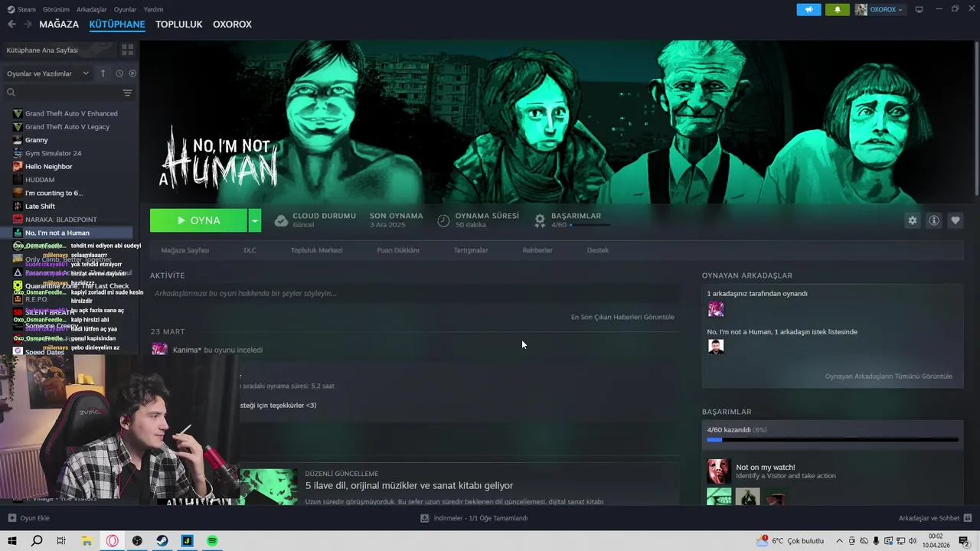Open the Oyunlar menu
This screenshot has height=551, width=980.
point(125,9)
